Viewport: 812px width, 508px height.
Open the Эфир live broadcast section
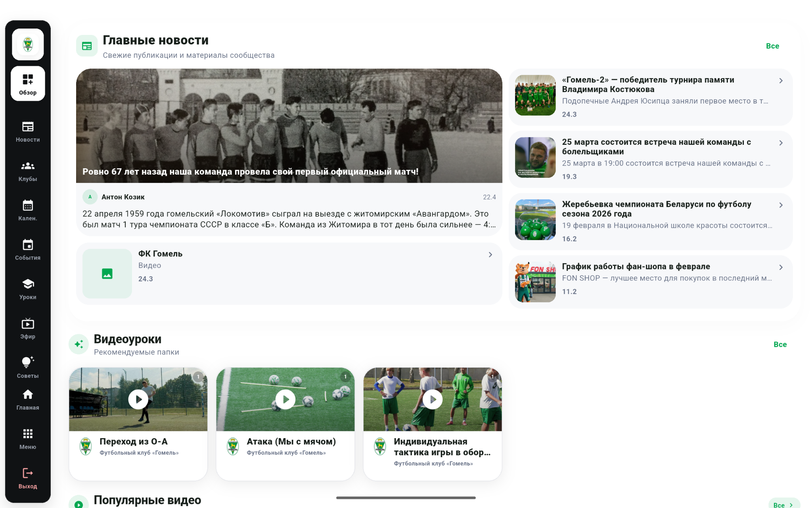[28, 328]
